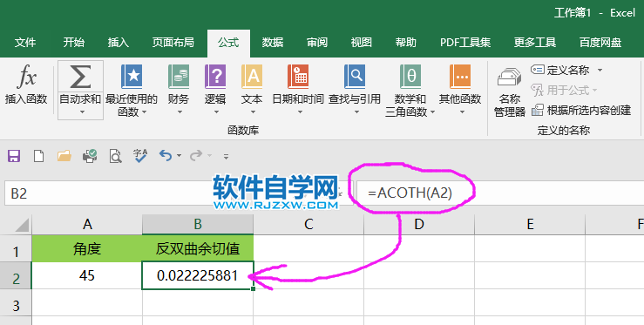Viewport: 644px width, 325px height.
Task: Select row 1 header
Action: 16,249
